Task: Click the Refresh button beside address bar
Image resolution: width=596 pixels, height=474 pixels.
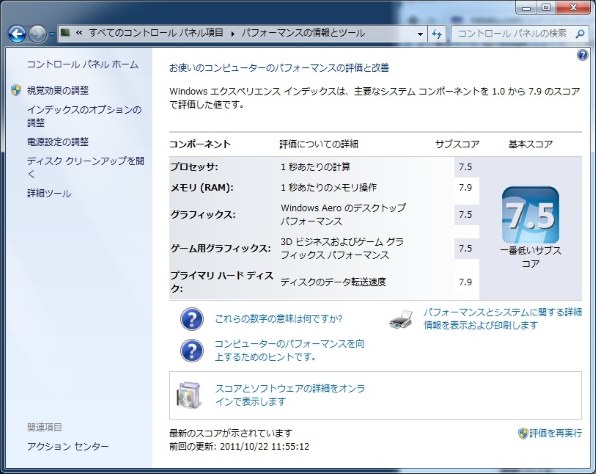Action: [x=437, y=34]
